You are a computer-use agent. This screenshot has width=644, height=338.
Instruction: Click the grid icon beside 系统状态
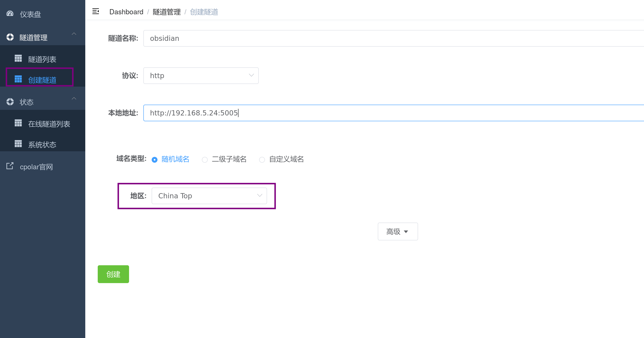[x=18, y=144]
